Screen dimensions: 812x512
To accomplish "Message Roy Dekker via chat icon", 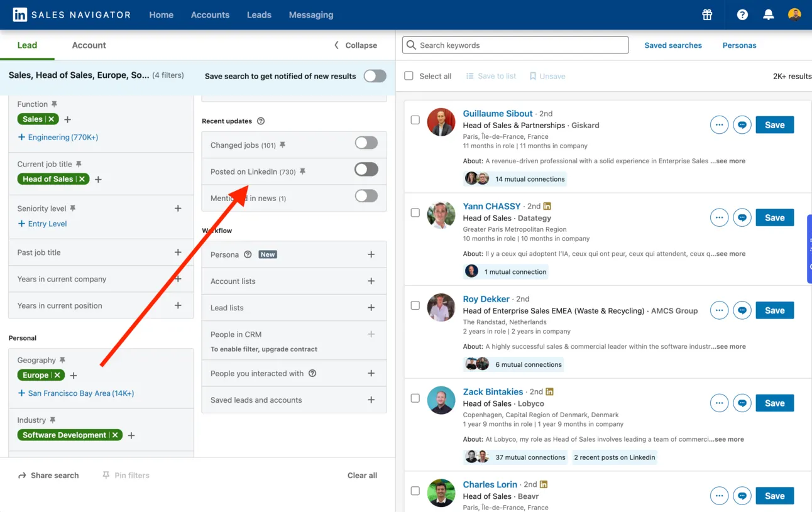I will 742,310.
